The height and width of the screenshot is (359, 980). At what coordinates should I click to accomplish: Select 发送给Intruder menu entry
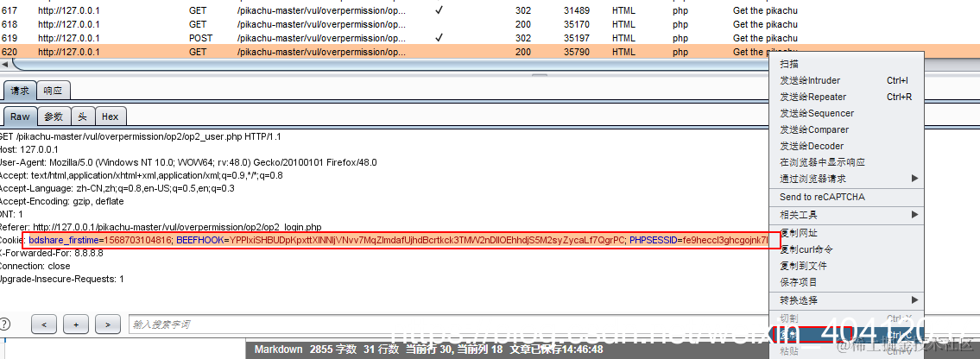(x=845, y=80)
